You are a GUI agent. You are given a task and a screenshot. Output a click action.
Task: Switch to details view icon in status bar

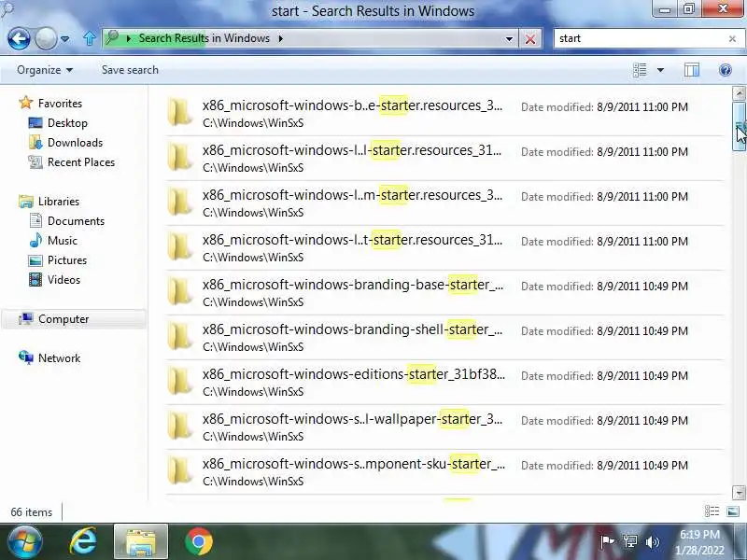tap(712, 511)
